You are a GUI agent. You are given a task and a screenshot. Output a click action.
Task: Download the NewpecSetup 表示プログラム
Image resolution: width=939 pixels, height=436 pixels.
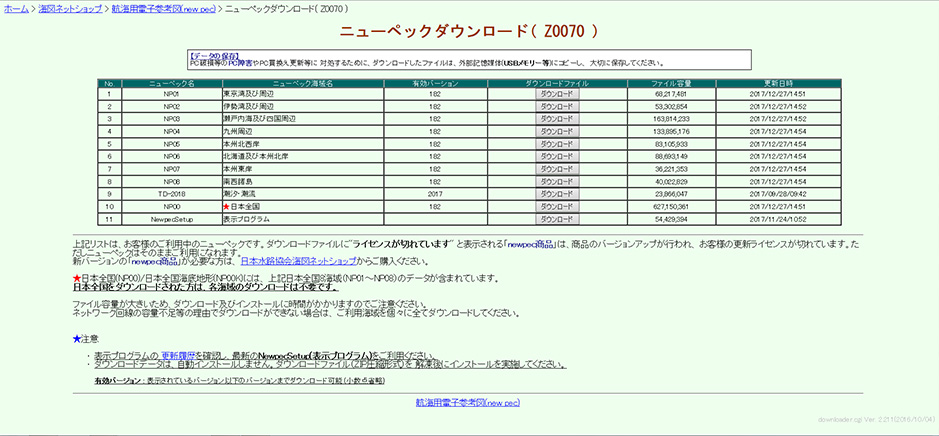click(558, 219)
